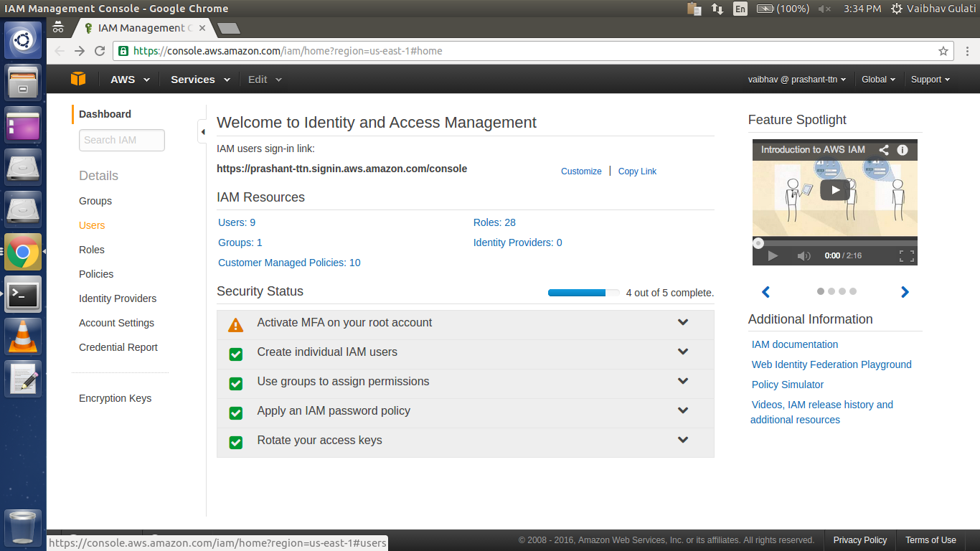Viewport: 980px width, 551px height.
Task: Open the text editor from the launcher
Action: [23, 379]
